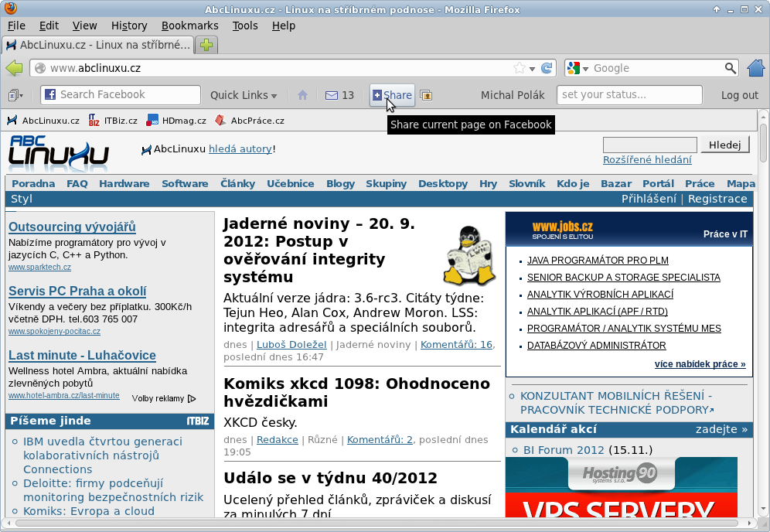Click the ad choices triangle icon
770x532 pixels.
[x=192, y=398]
